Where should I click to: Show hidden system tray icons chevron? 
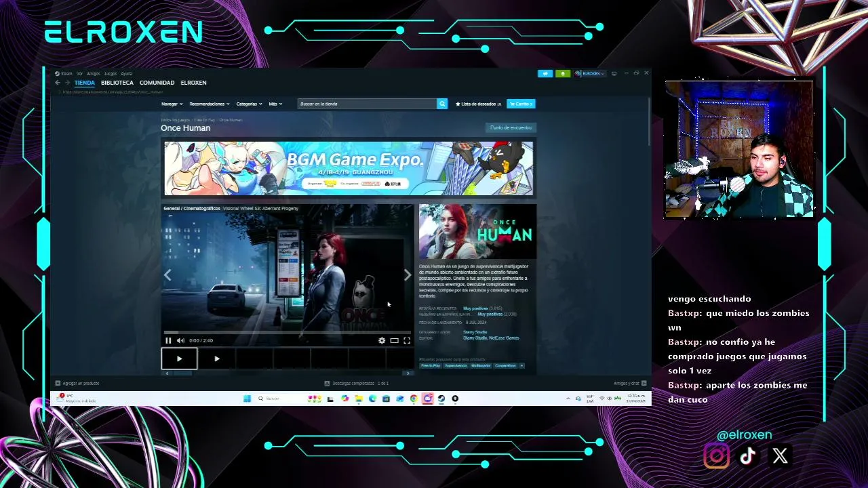(568, 399)
